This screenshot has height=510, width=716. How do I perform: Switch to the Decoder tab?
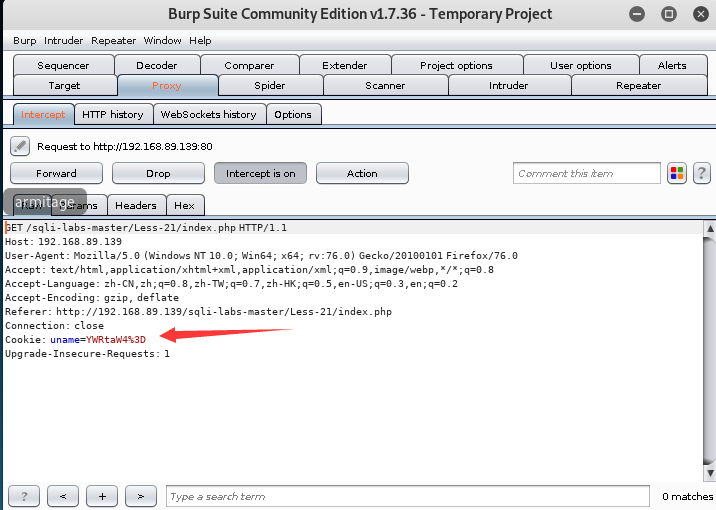157,65
